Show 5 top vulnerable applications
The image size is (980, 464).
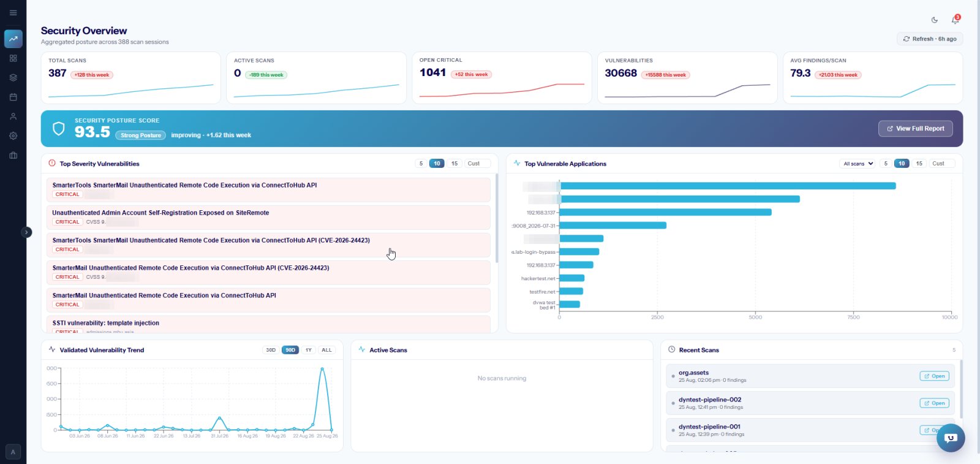[886, 164]
